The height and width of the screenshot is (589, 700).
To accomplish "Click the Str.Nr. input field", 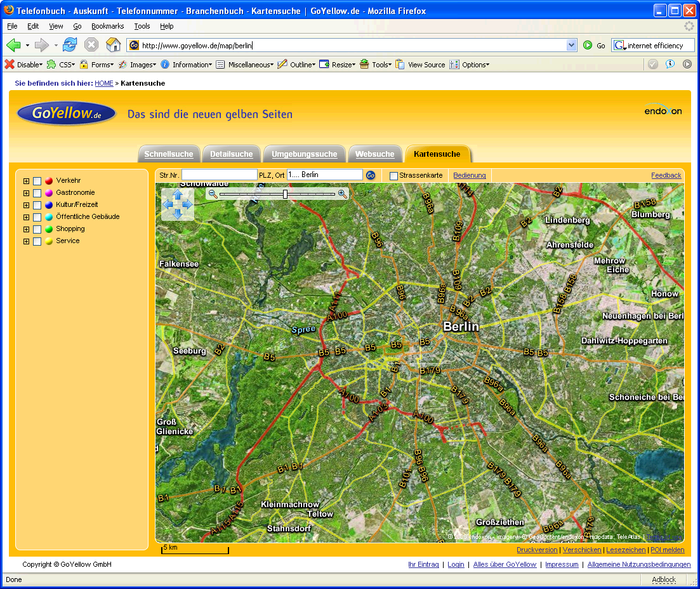I will pyautogui.click(x=219, y=175).
